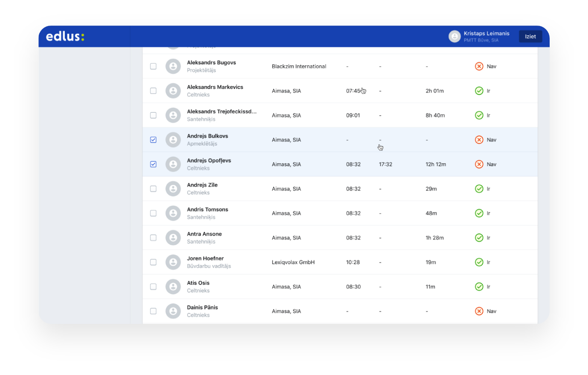The height and width of the screenshot is (375, 588).
Task: Click Andrejs Zīle avatar icon
Action: point(173,189)
